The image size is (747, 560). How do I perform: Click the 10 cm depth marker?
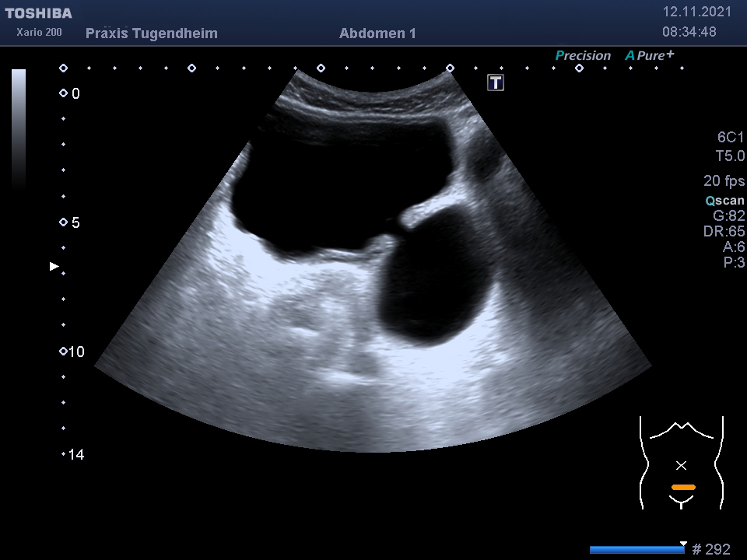click(72, 352)
